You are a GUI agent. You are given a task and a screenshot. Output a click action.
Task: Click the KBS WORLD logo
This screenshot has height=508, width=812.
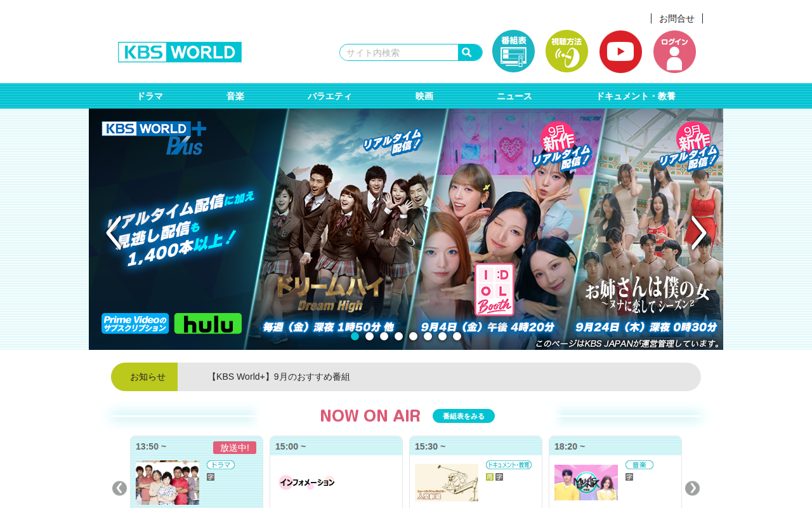[180, 52]
